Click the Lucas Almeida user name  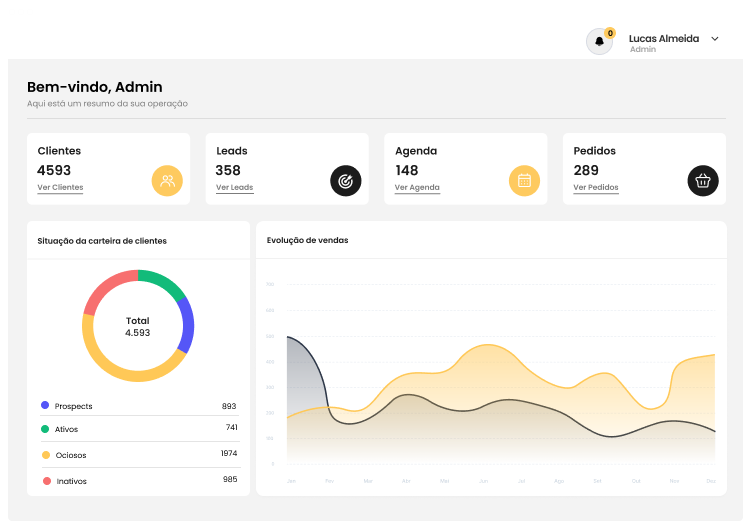663,39
